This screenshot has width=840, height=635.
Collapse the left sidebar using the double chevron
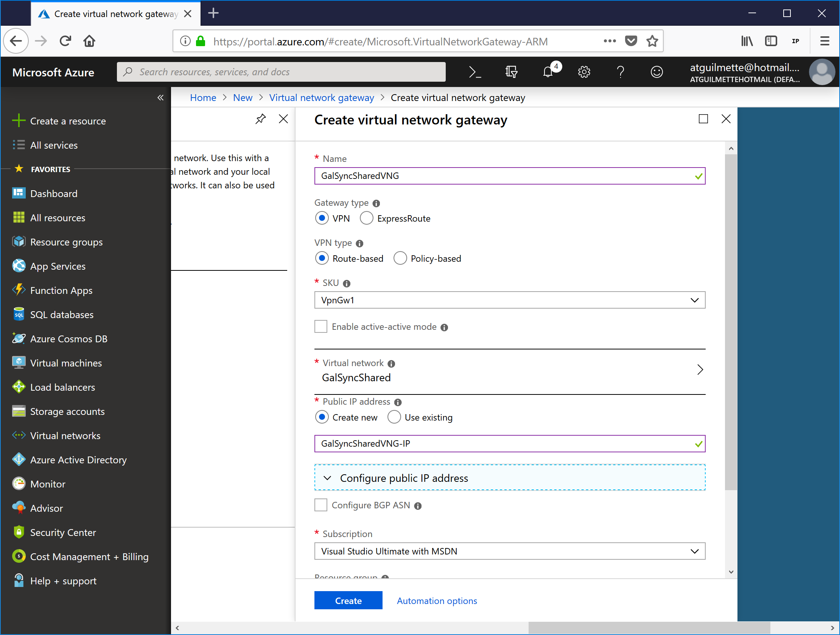(x=160, y=98)
